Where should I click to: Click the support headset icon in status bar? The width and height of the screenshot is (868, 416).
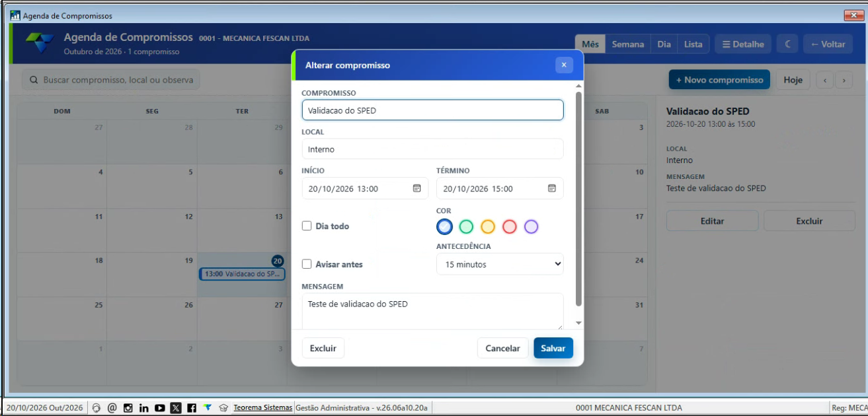(97, 408)
